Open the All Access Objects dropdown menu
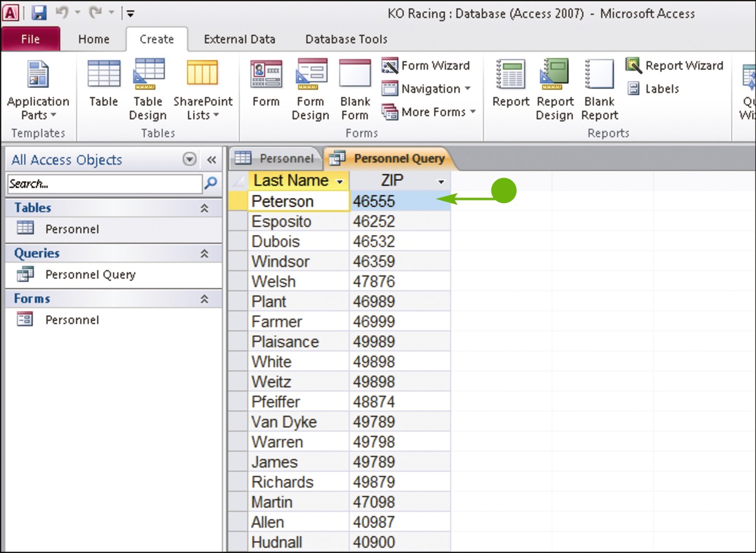Viewport: 756px width, 553px height. coord(190,160)
